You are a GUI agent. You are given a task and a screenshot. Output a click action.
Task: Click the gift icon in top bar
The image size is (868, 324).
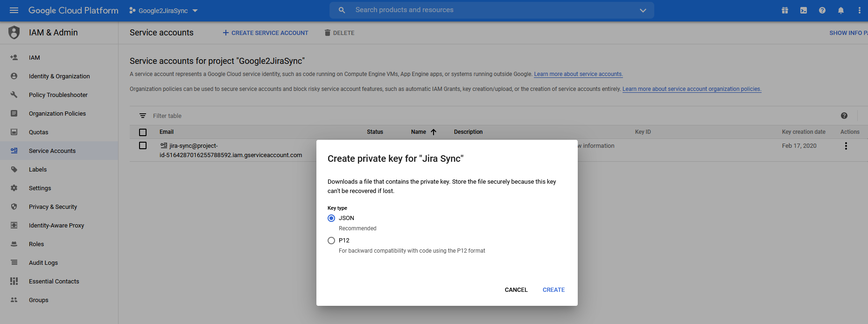pyautogui.click(x=785, y=10)
